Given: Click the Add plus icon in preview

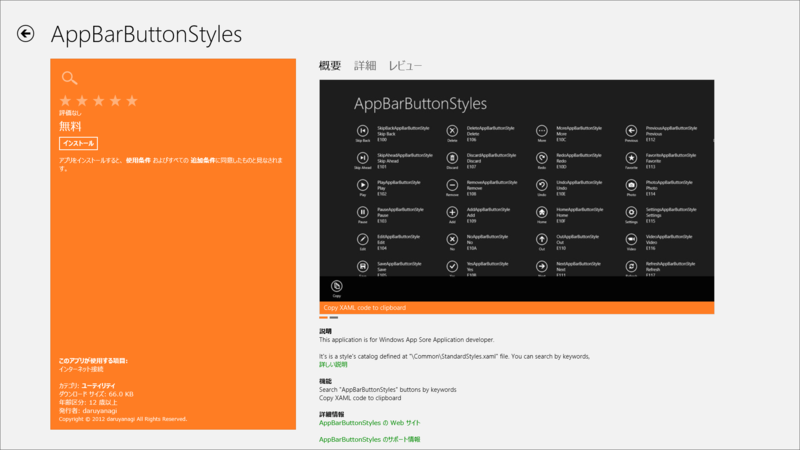Looking at the screenshot, I should pyautogui.click(x=452, y=212).
